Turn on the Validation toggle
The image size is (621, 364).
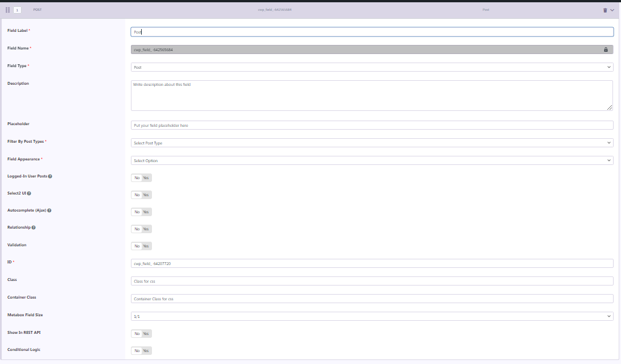point(141,246)
